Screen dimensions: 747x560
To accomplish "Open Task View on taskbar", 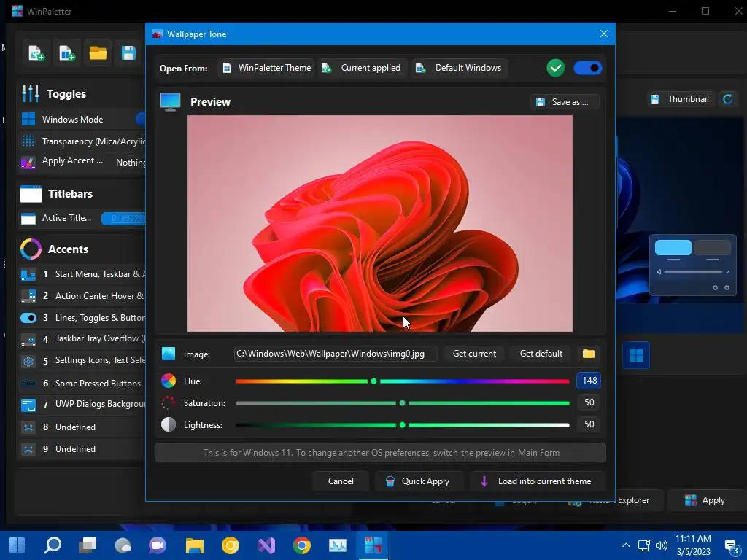I will 88,545.
